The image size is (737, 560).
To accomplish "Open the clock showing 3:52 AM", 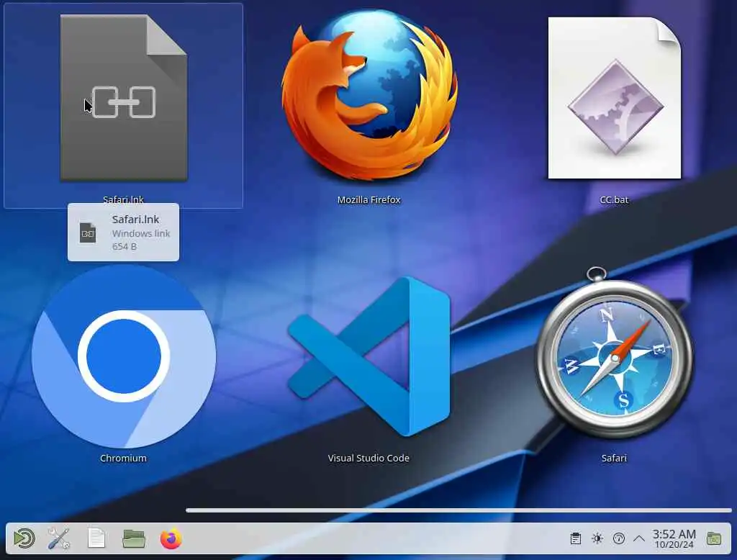I will (674, 539).
